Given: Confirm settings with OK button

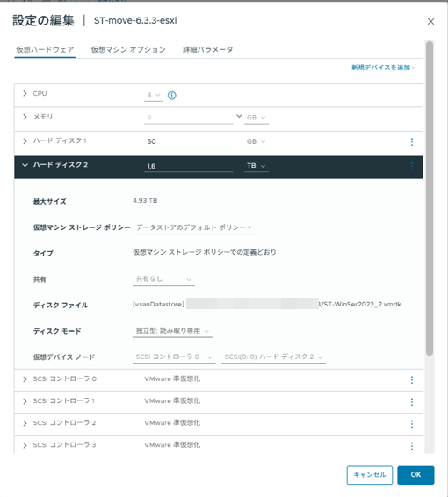Looking at the screenshot, I should (x=415, y=475).
